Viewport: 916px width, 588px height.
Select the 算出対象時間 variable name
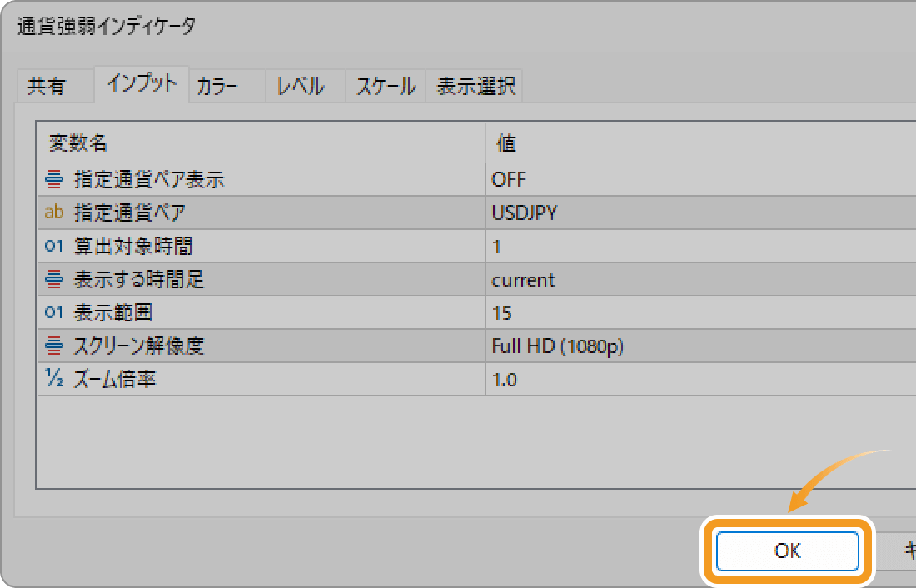click(x=133, y=246)
